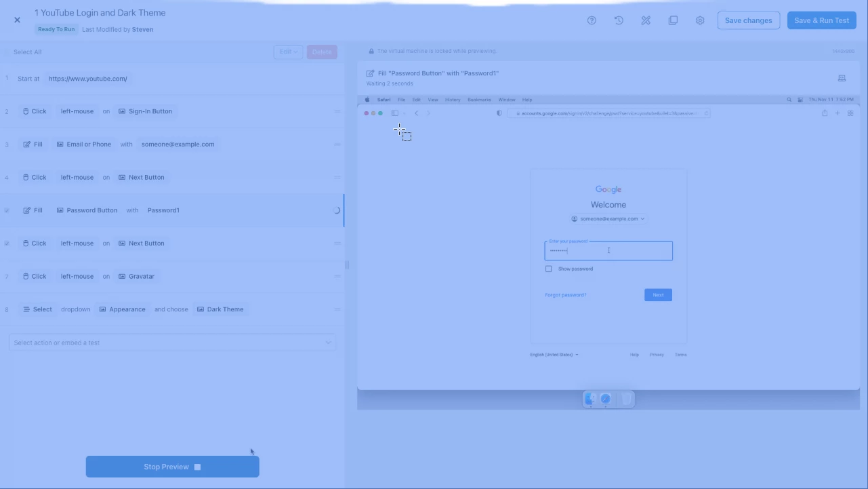868x489 pixels.
Task: Select the Gravatar element chip
Action: [136, 276]
